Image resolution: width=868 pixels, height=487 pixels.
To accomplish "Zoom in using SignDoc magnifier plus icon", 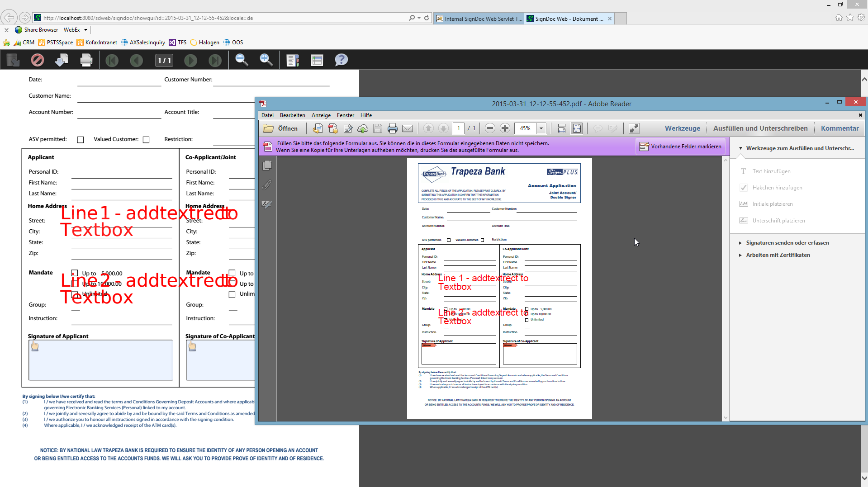I will coord(266,60).
